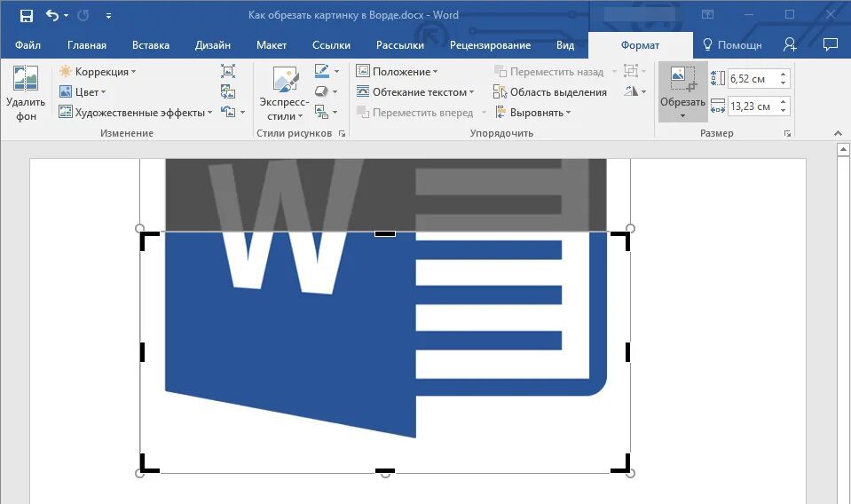This screenshot has width=851, height=504.
Task: Open the Ссылки tab
Action: coord(331,45)
